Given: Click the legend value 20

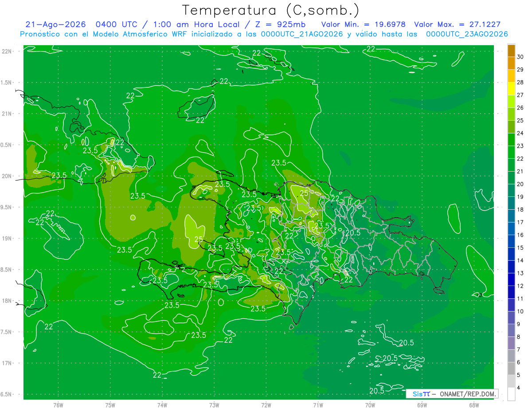Looking at the screenshot, I should click(520, 184).
